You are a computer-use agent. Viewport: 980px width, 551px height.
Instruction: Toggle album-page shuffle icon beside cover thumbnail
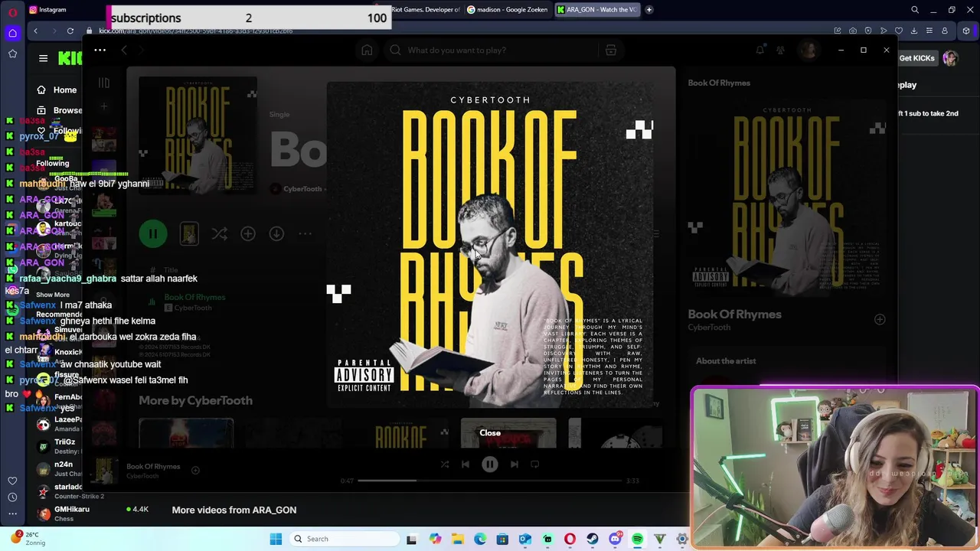(x=220, y=233)
